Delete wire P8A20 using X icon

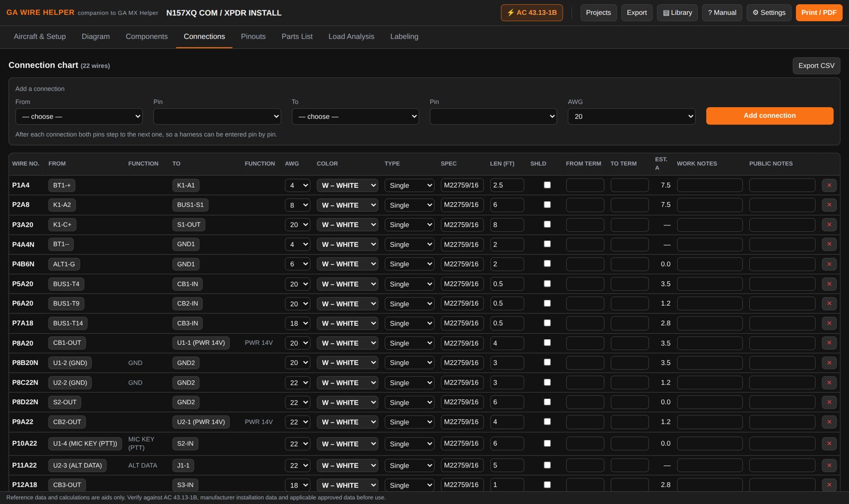(829, 343)
